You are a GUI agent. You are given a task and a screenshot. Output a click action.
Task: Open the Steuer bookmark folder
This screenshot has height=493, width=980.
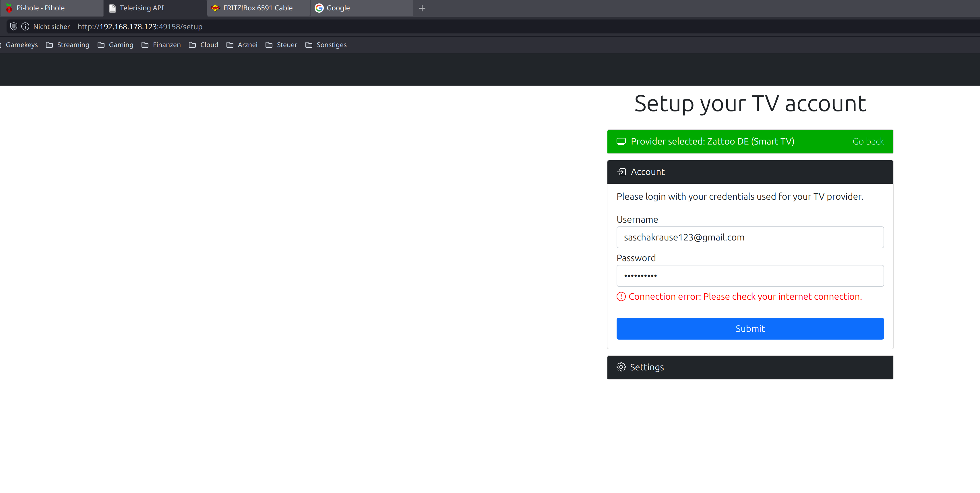(281, 45)
